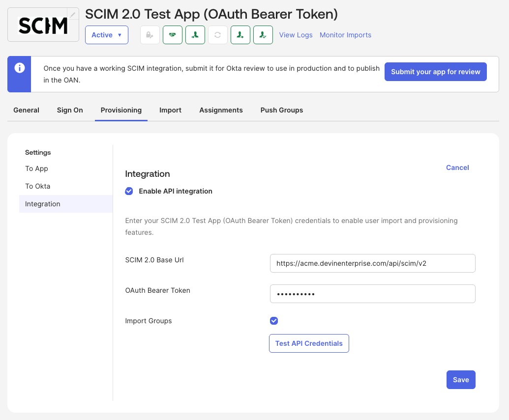The height and width of the screenshot is (420, 509).
Task: Click the Settings sidebar heading
Action: tap(38, 152)
